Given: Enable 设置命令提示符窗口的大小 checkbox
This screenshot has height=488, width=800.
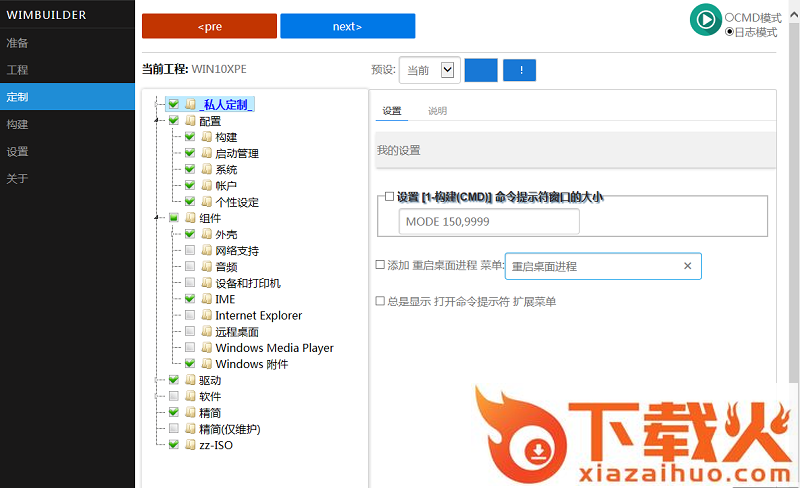Looking at the screenshot, I should 389,197.
